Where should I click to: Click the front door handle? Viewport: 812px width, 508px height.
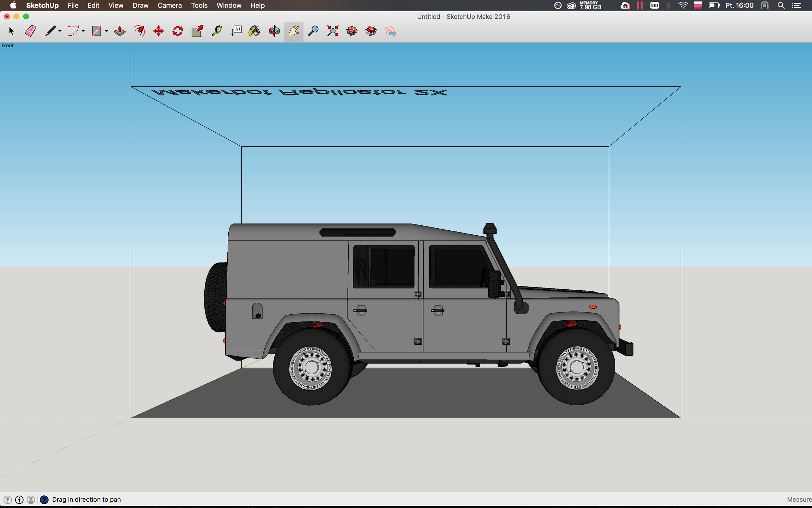click(x=438, y=310)
